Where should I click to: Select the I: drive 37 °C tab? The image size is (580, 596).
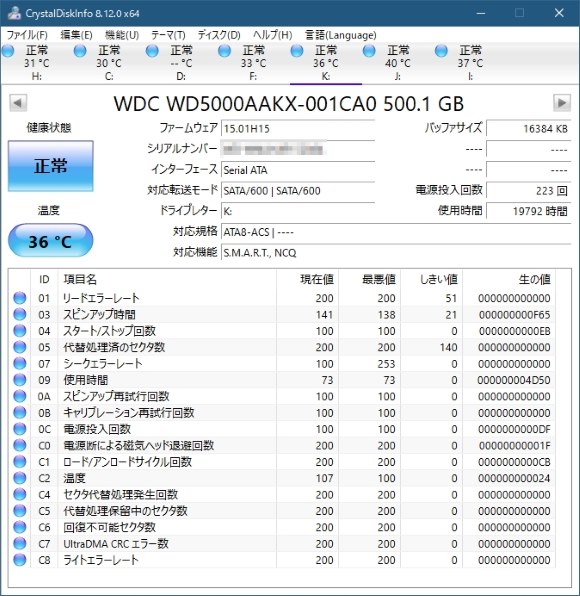[470, 63]
